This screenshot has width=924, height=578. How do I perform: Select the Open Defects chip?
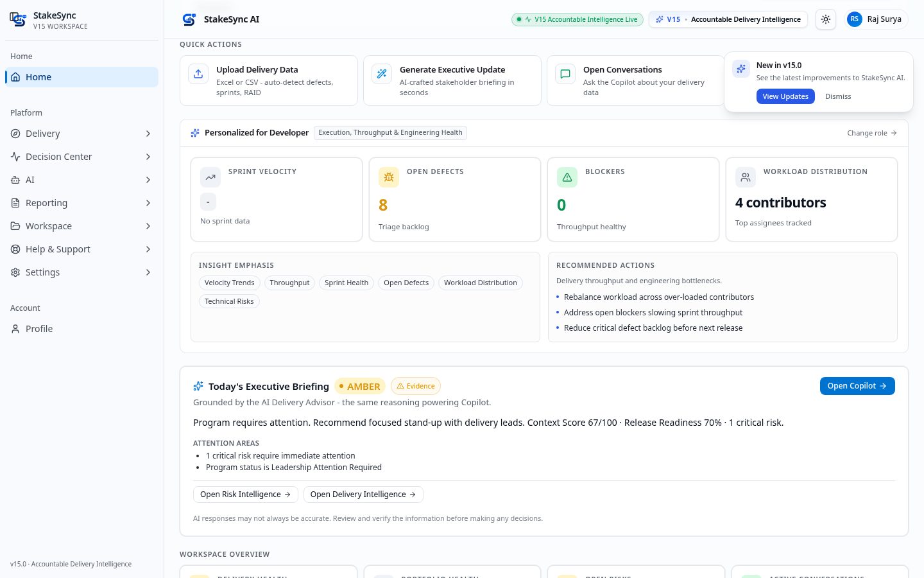coord(406,283)
